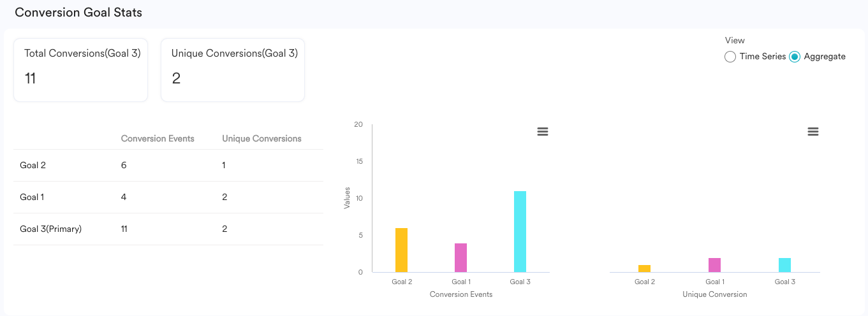Viewport: 868px width, 316px height.
Task: Click the Unique Conversion chart axis title
Action: pyautogui.click(x=714, y=294)
